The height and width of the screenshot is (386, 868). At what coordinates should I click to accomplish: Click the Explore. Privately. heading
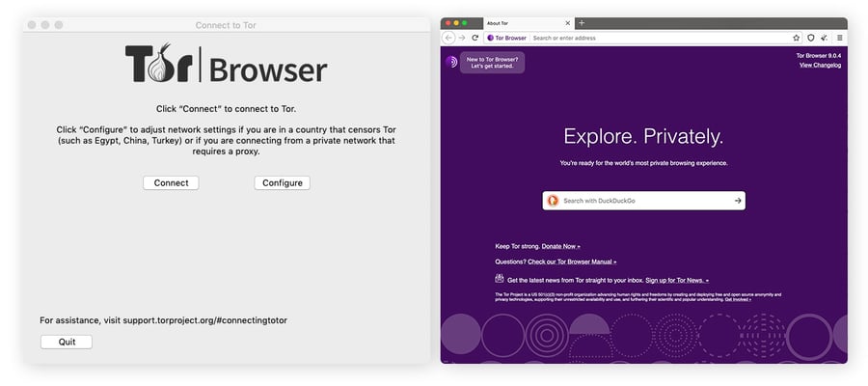(643, 136)
